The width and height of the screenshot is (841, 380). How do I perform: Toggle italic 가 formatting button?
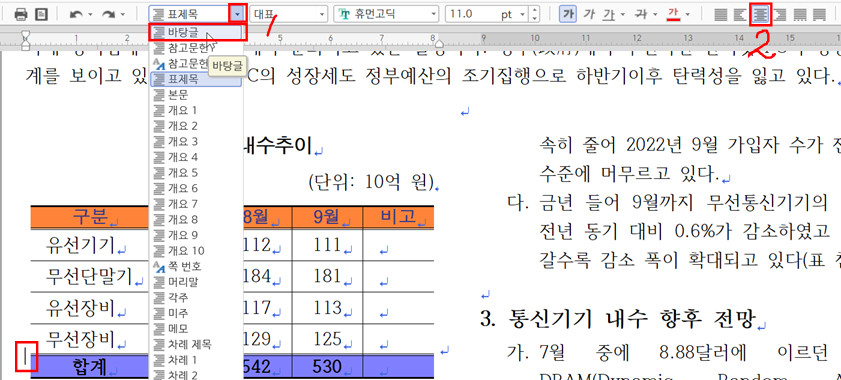589,14
